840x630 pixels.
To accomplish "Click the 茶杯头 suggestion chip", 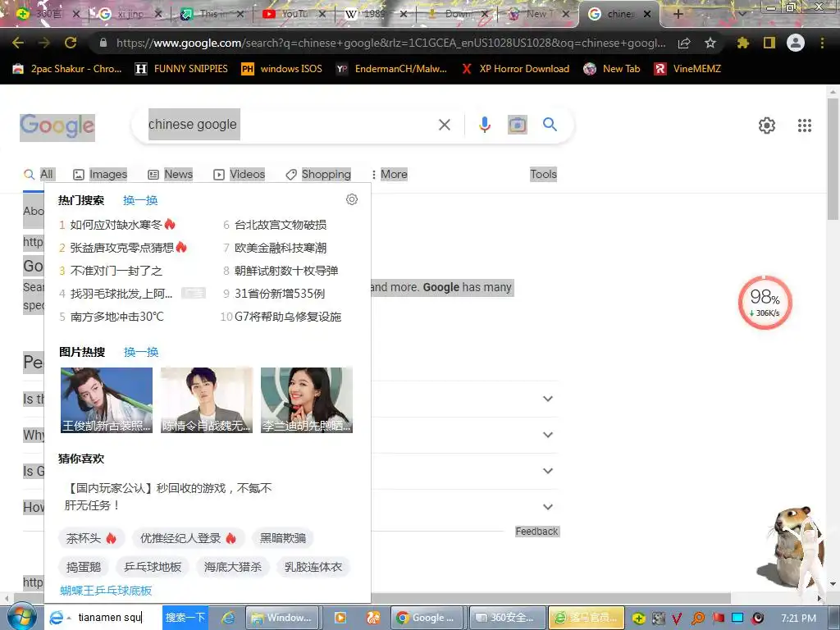I will [x=91, y=538].
